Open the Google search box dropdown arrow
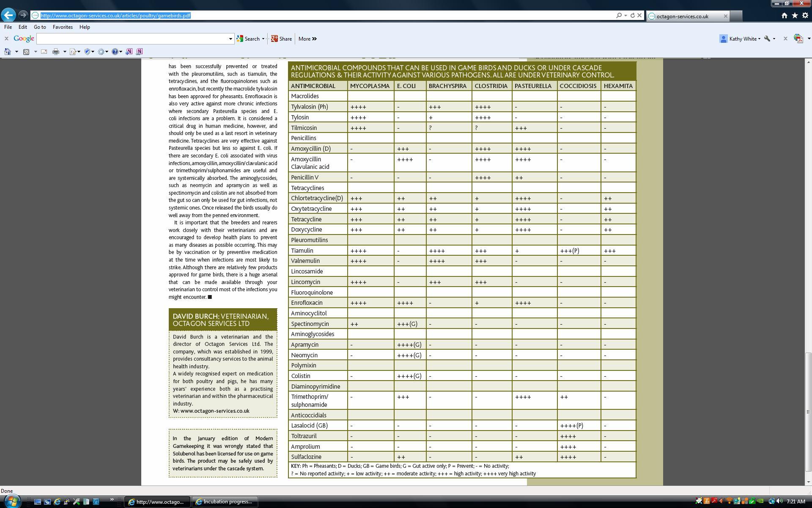The width and height of the screenshot is (812, 508). pyautogui.click(x=230, y=39)
